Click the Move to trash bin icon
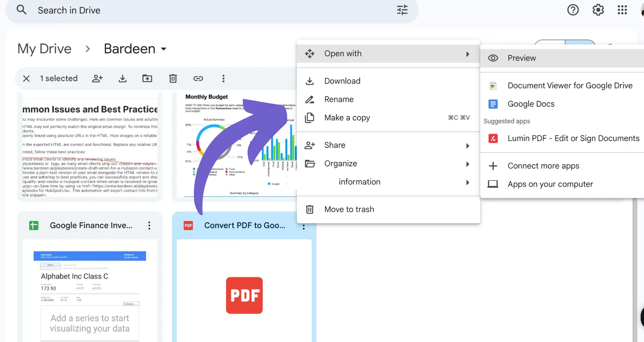 [310, 209]
